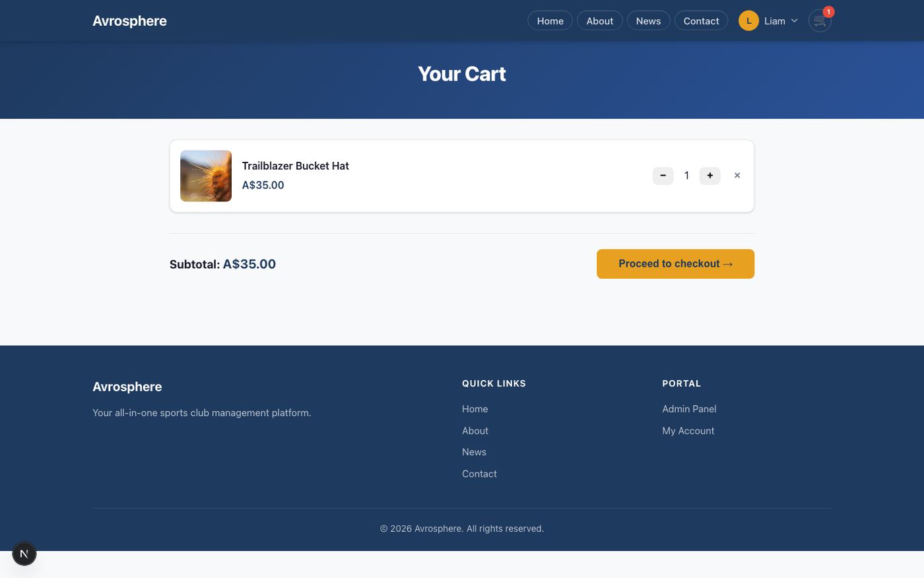Click the Avrosphere logo in the header
The image size is (924, 578).
coord(129,21)
